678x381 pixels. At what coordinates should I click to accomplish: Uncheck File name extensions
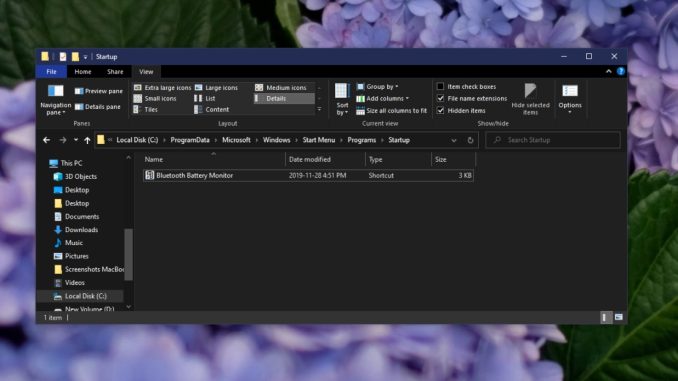pos(440,99)
